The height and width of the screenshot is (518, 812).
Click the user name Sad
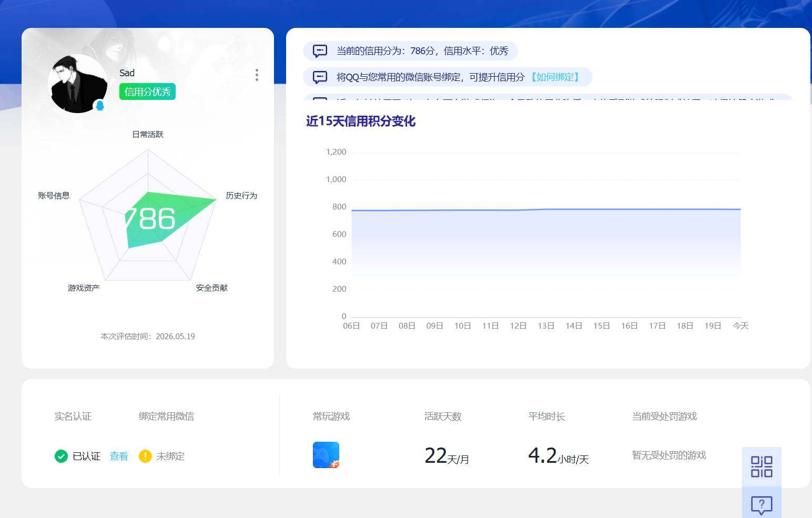pyautogui.click(x=127, y=73)
